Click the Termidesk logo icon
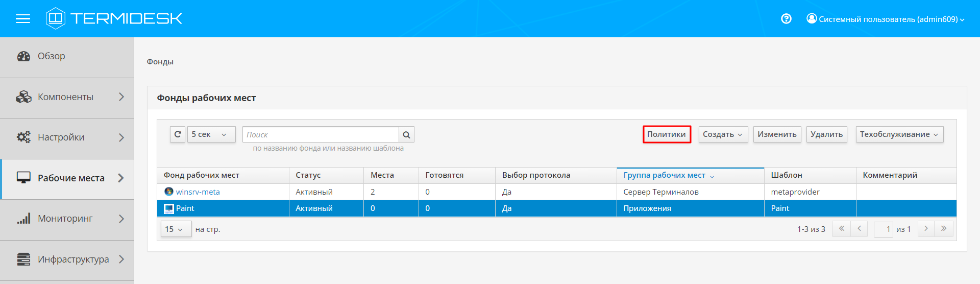This screenshot has width=980, height=284. point(55,18)
